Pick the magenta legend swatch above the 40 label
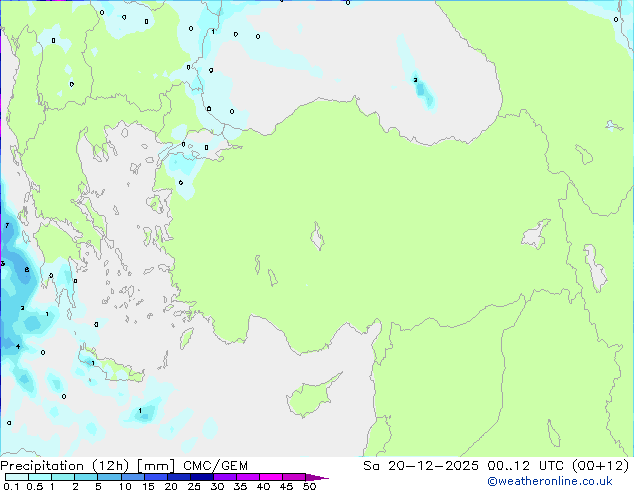634x490 pixels. click(x=271, y=477)
